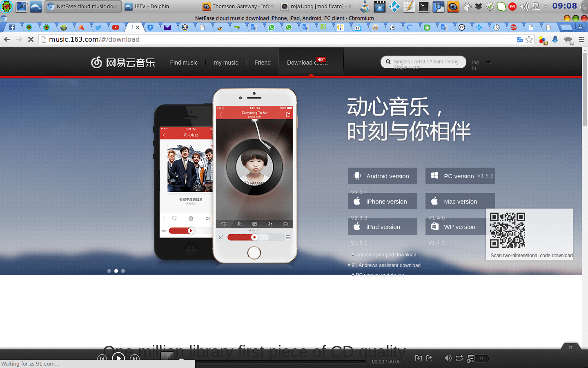Image resolution: width=588 pixels, height=368 pixels.
Task: Click the chat bubble extension icon
Action: 568,40
